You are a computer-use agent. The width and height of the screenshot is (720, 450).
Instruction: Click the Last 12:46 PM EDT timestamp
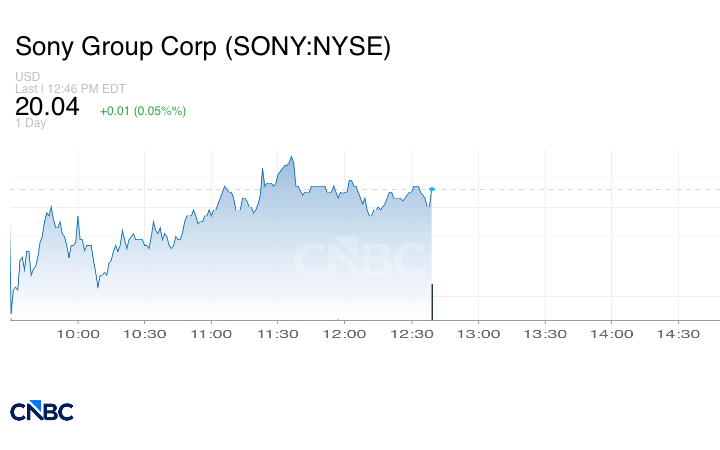69,89
